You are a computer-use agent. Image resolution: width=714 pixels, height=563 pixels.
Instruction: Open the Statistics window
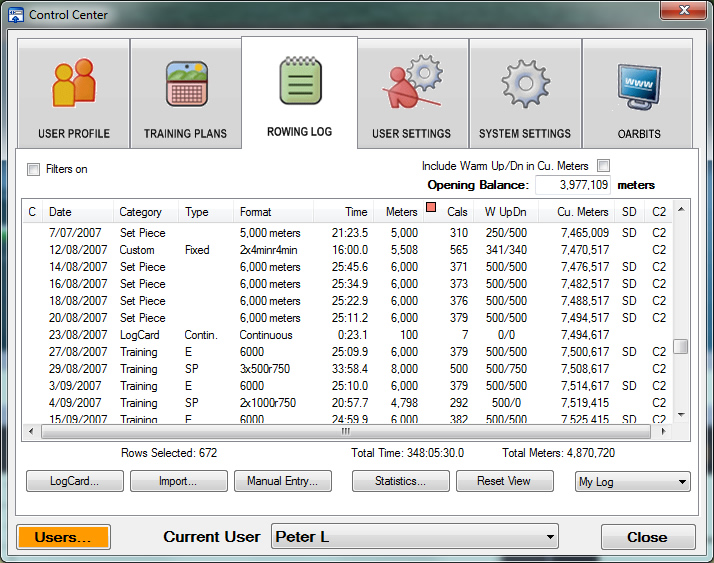(x=400, y=481)
